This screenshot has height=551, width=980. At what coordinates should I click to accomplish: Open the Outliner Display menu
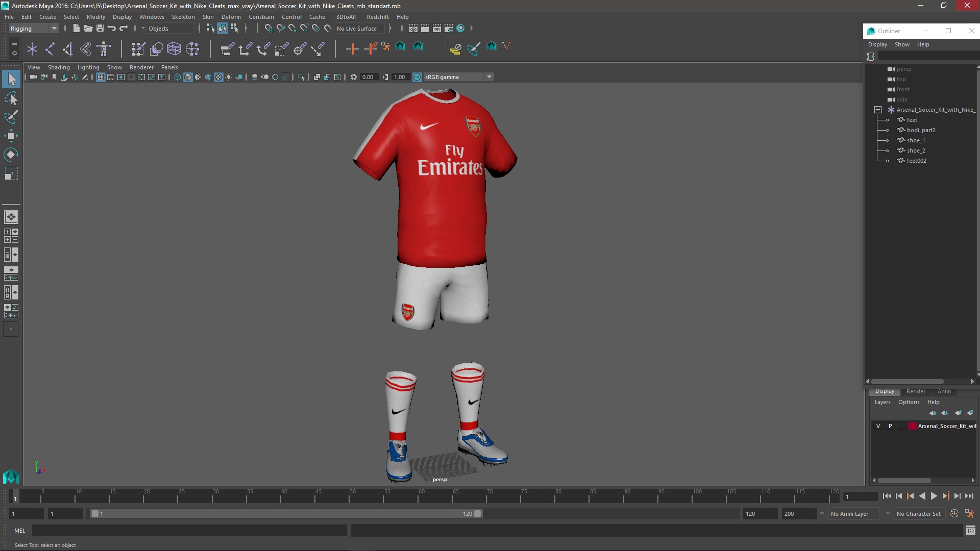pos(877,44)
